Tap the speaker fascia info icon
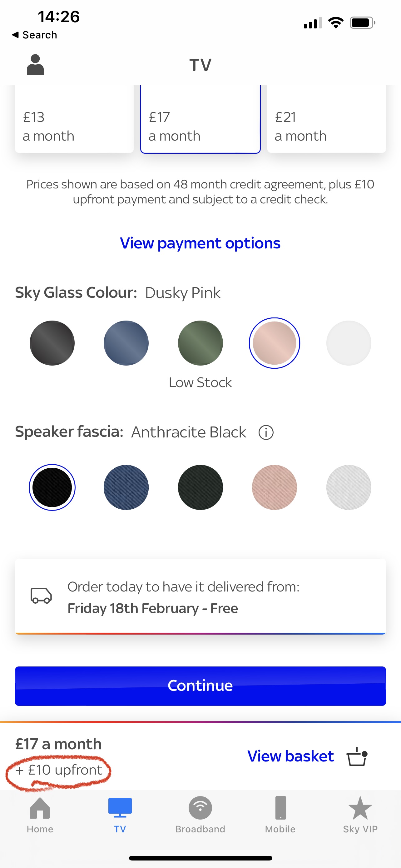401x868 pixels. pos(266,432)
